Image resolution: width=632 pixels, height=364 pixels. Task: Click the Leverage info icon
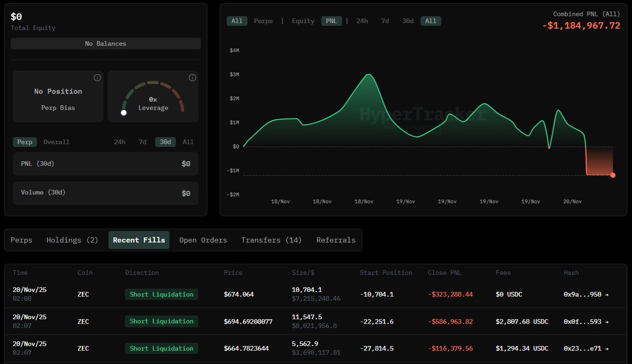pyautogui.click(x=192, y=78)
